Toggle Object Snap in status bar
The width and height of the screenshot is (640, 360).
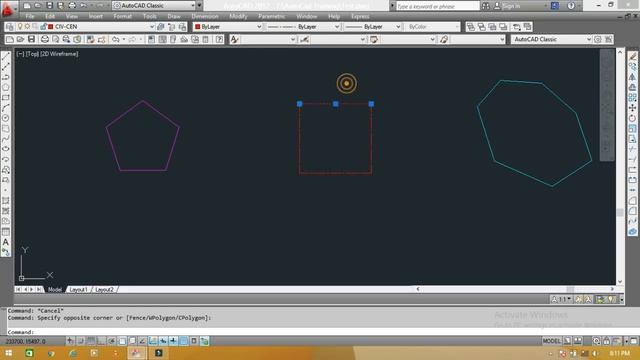[122, 341]
